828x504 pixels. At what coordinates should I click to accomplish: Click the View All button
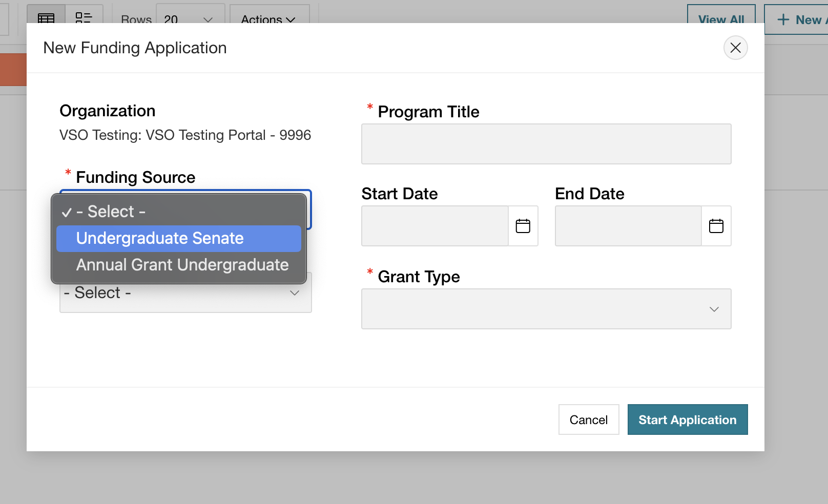[721, 19]
